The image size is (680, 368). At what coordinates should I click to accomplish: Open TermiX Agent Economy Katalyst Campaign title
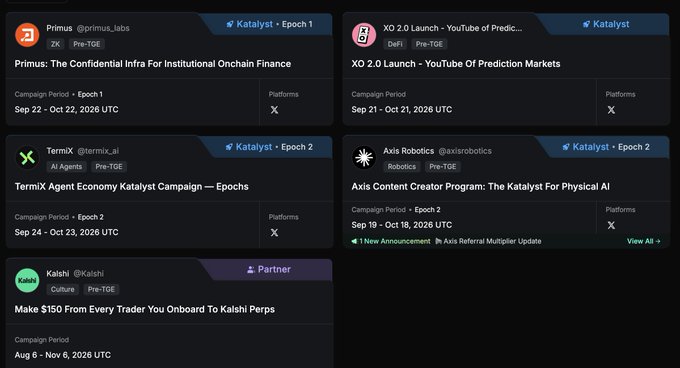[x=131, y=186]
